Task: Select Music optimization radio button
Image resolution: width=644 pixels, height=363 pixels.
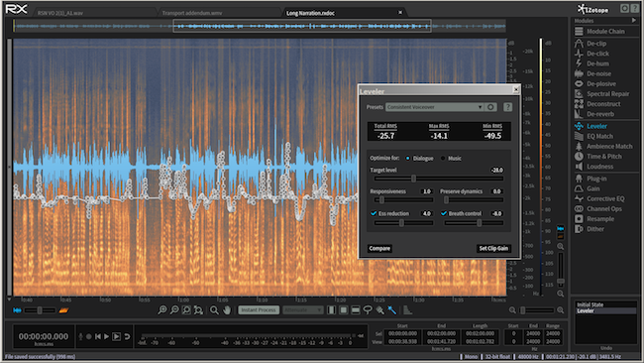Action: pos(443,159)
